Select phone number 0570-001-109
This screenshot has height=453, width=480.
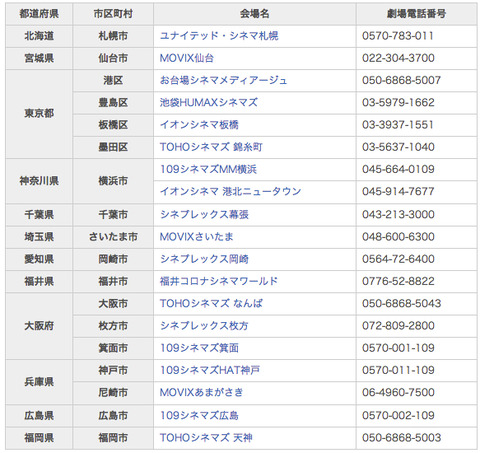[x=398, y=348]
